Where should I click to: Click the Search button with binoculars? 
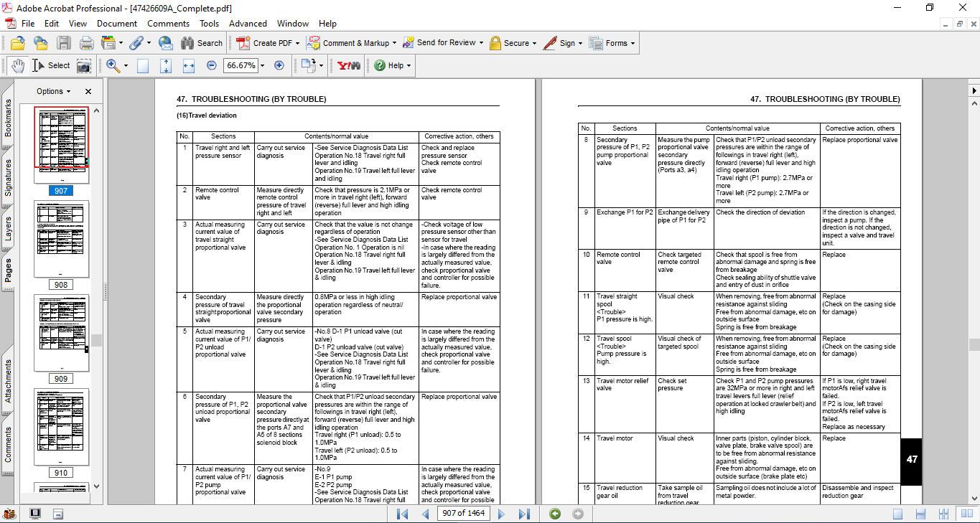(x=202, y=43)
